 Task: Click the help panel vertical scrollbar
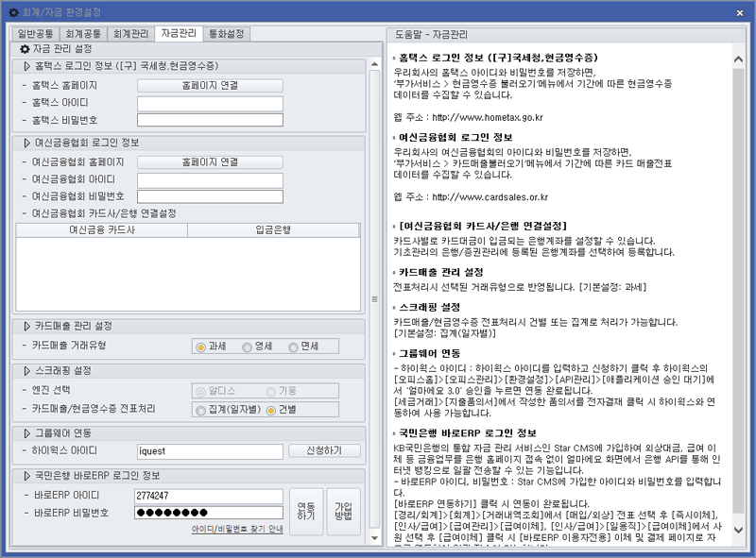(740, 283)
